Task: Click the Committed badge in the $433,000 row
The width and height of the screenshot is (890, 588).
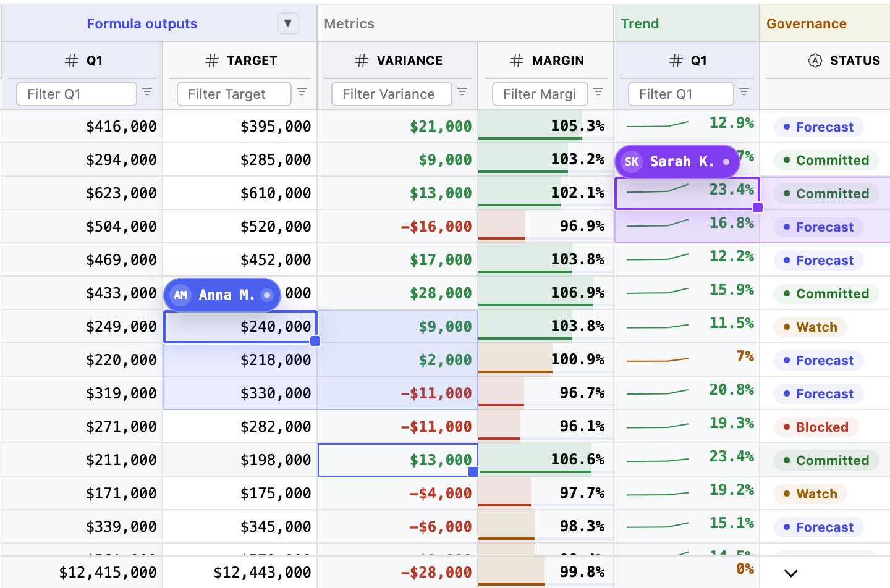Action: point(826,293)
